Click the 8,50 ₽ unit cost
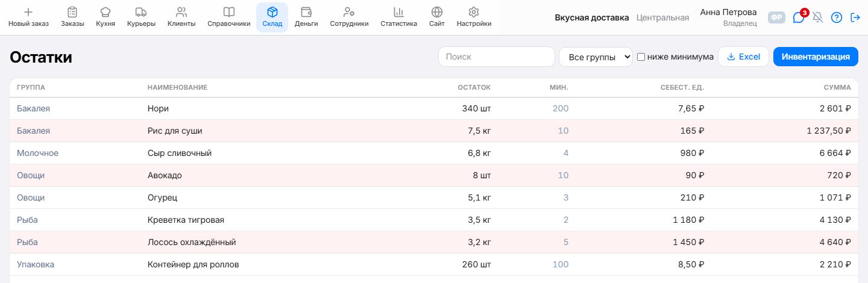Screen dimensions: 868x283 (x=691, y=264)
